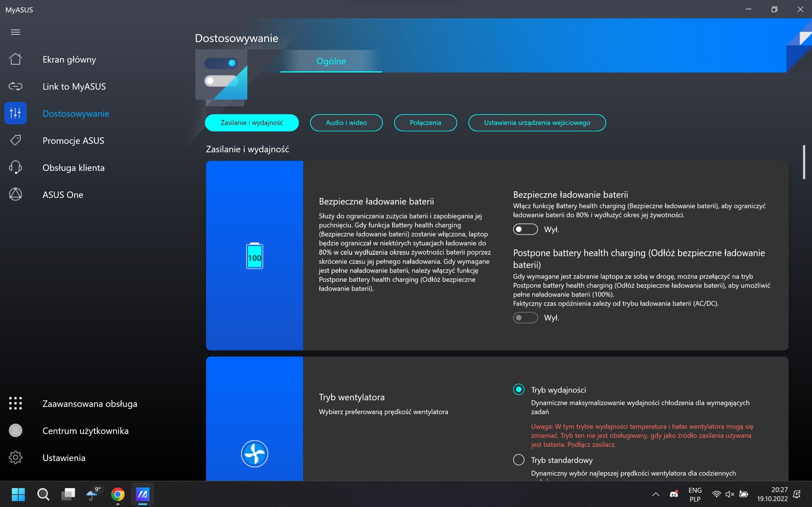This screenshot has height=507, width=812.
Task: Click the ENG PLP language indicator
Action: pyautogui.click(x=695, y=494)
